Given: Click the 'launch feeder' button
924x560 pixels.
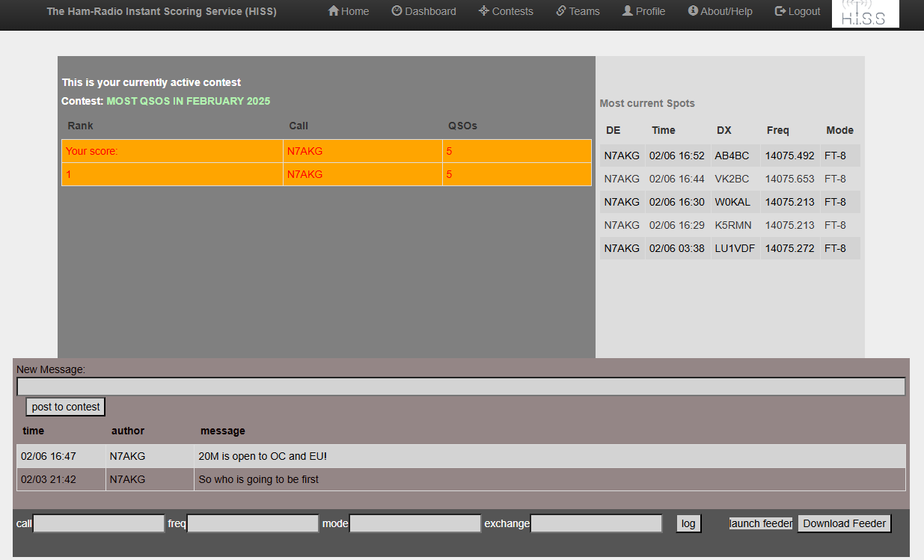Looking at the screenshot, I should click(761, 523).
